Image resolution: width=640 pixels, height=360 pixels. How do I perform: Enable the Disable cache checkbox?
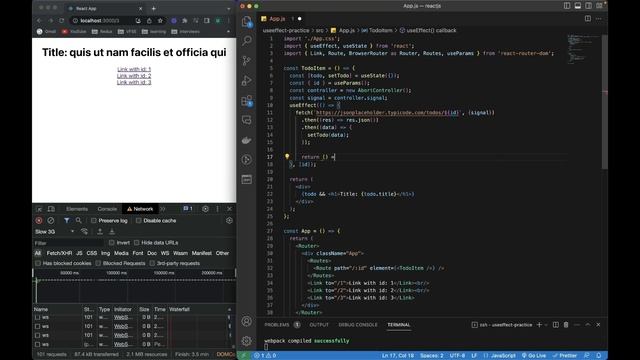coord(139,220)
